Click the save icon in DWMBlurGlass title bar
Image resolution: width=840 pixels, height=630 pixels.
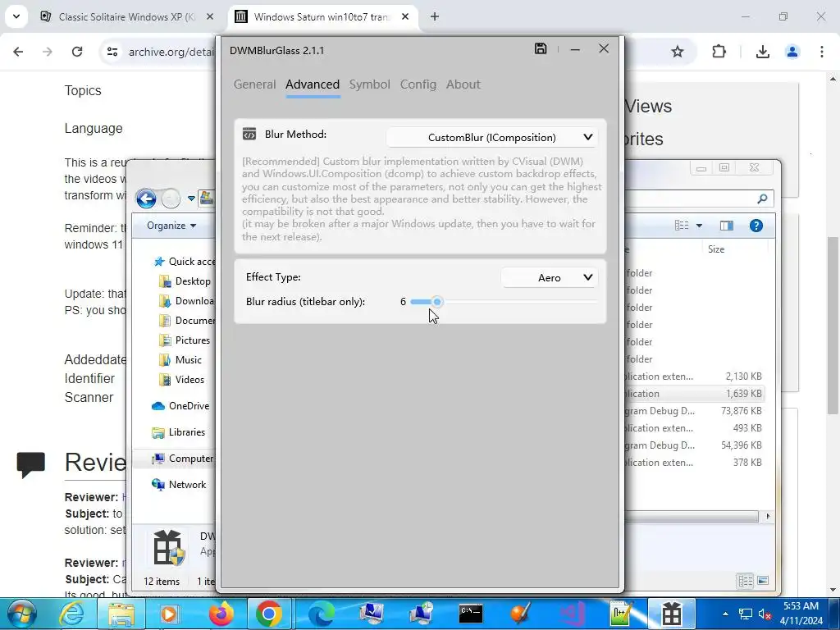541,48
